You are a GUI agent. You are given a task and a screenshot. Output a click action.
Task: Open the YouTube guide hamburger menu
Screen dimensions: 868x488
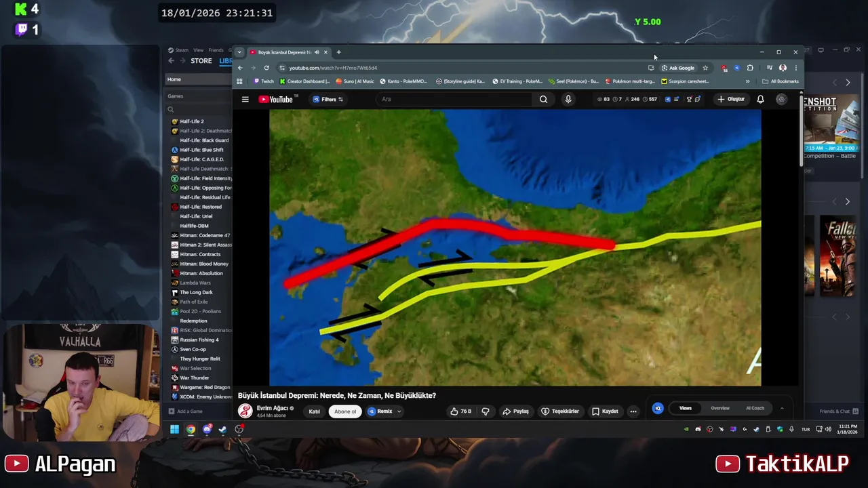pos(245,99)
